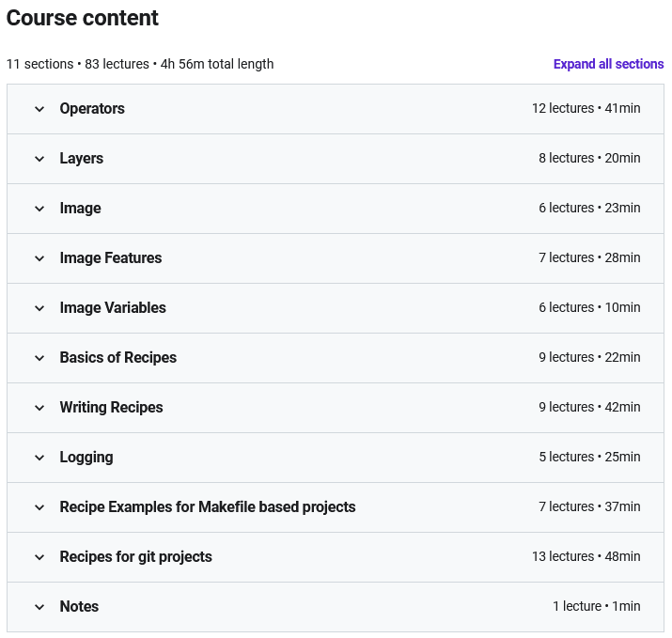Image resolution: width=672 pixels, height=638 pixels.
Task: Expand the Notes section chevron
Action: click(x=39, y=607)
